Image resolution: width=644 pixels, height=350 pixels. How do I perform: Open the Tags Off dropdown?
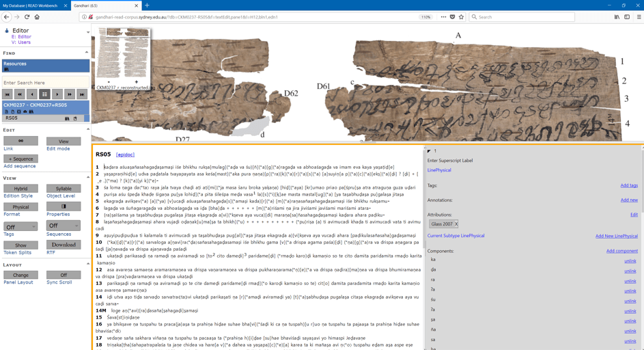(20, 226)
